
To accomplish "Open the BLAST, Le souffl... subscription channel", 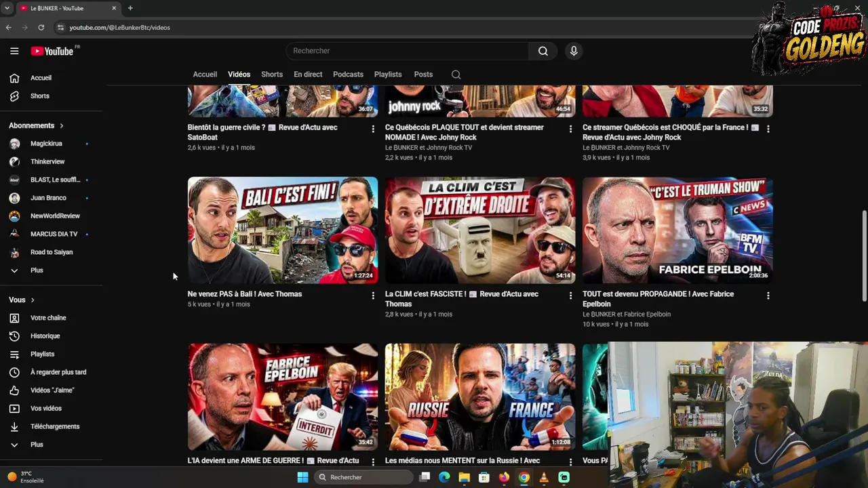I will tap(55, 180).
